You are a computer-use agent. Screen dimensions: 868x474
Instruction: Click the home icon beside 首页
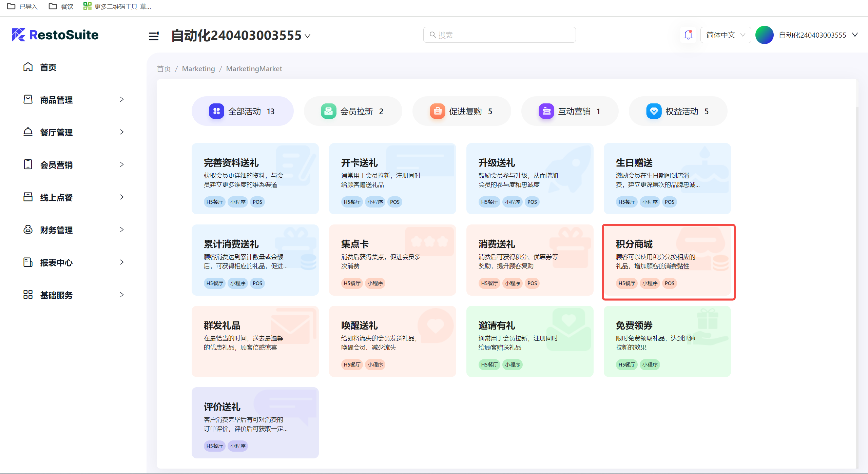tap(28, 67)
